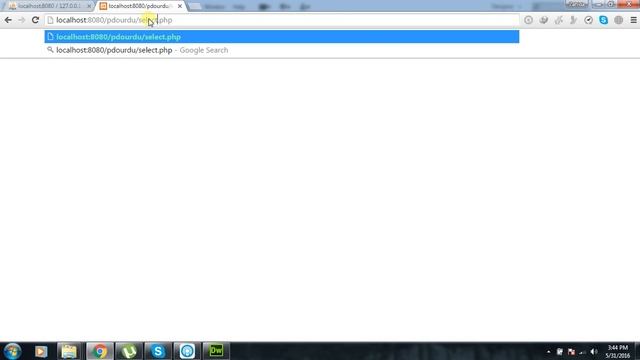Click the gauge-style extension icon
The image size is (640, 360).
pos(589,20)
